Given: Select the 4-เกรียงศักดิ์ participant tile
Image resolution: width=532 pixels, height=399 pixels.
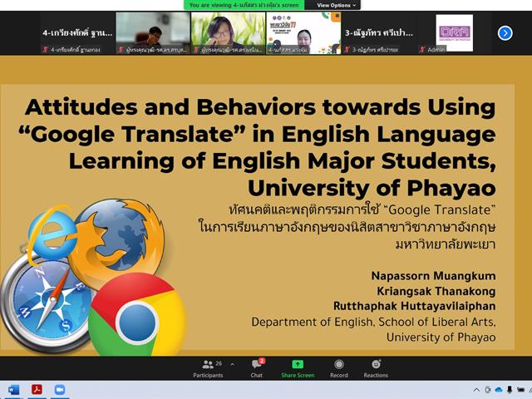Looking at the screenshot, I should point(77,33).
